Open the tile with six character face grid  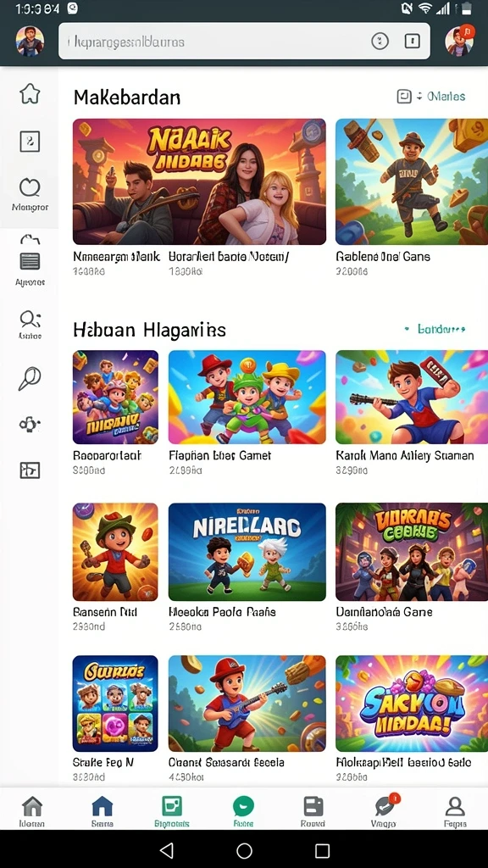pos(115,704)
